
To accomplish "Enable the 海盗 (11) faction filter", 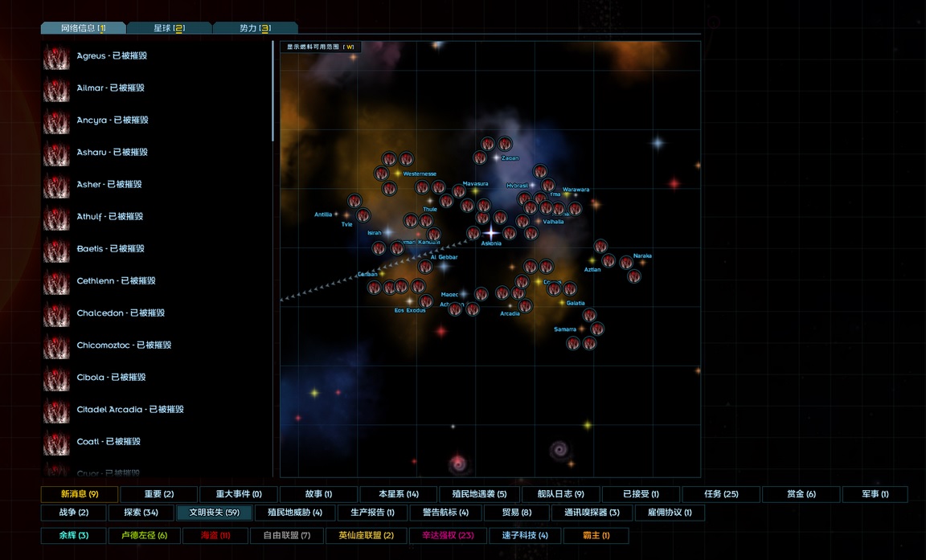I will 215,535.
